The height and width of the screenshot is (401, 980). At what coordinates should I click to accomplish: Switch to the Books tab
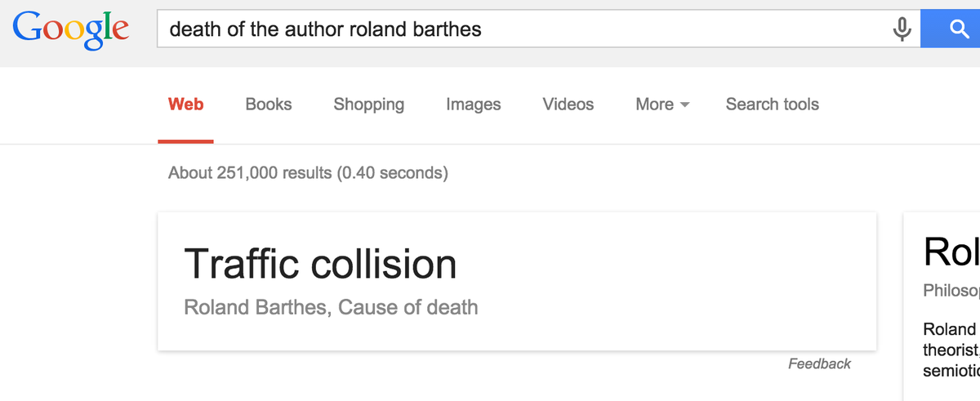pos(269,105)
